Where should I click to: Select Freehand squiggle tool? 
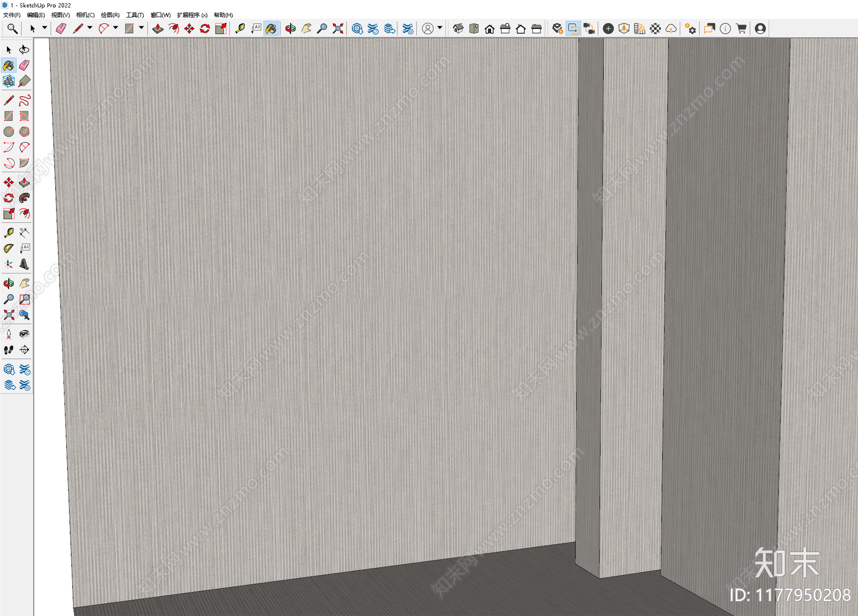pos(24,100)
